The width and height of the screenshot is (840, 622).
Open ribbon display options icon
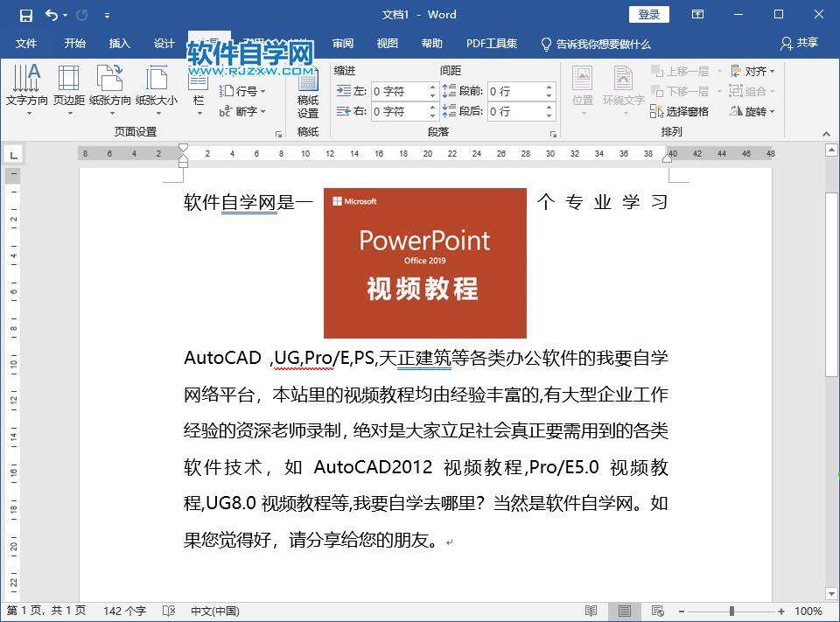697,15
